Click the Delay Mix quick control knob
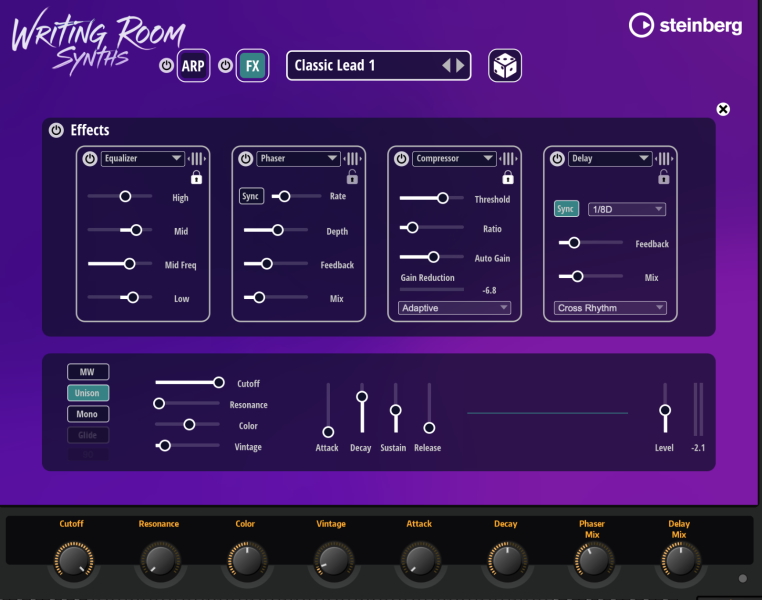Image resolution: width=762 pixels, height=600 pixels. tap(680, 561)
